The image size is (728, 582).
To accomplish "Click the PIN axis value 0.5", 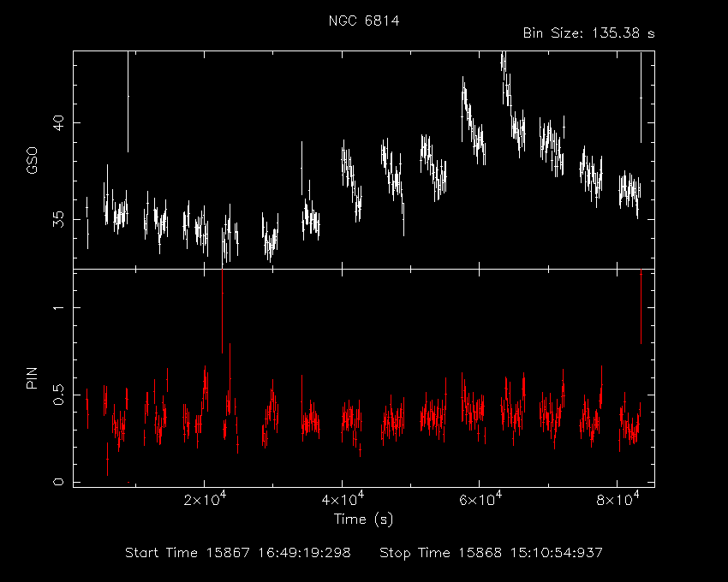I will point(58,395).
